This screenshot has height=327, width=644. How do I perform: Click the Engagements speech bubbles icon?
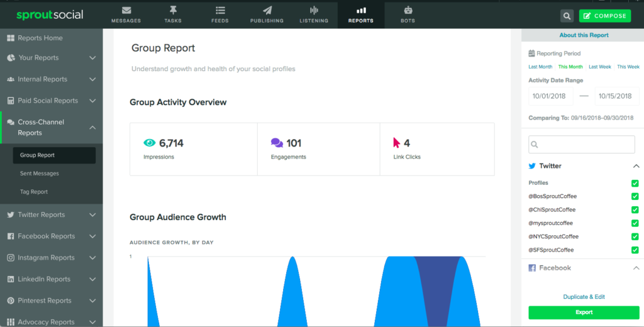point(277,143)
